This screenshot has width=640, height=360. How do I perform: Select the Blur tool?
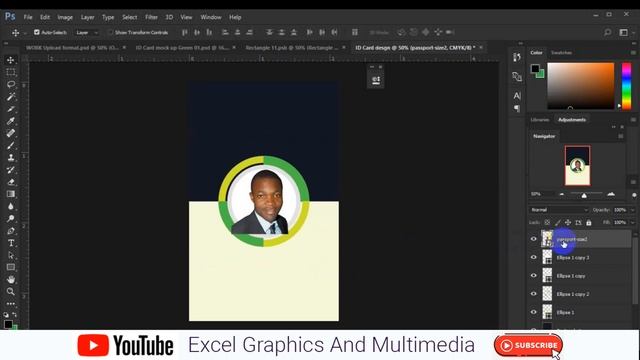click(11, 207)
